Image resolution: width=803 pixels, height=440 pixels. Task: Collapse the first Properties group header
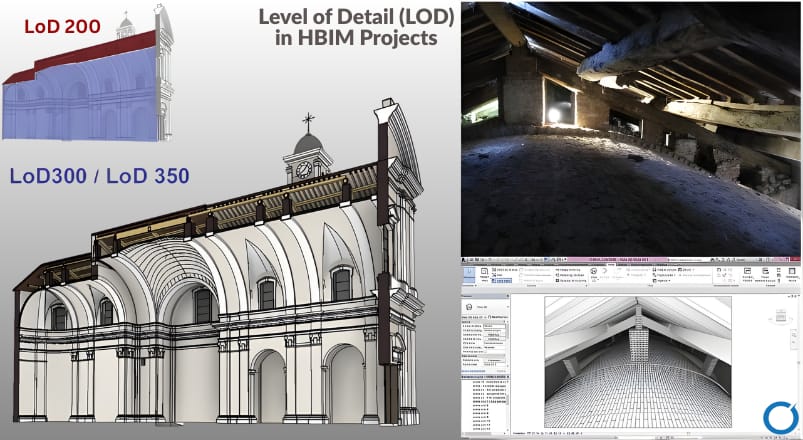click(x=483, y=322)
